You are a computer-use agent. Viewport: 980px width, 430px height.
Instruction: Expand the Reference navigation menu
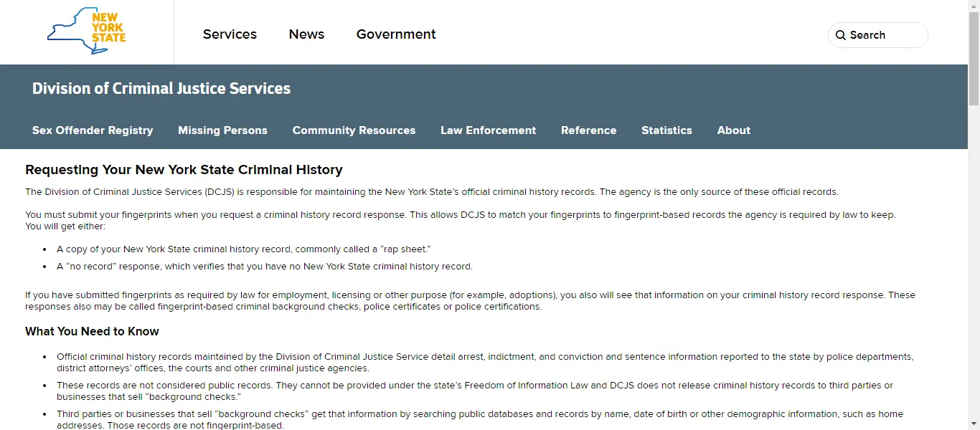(588, 130)
